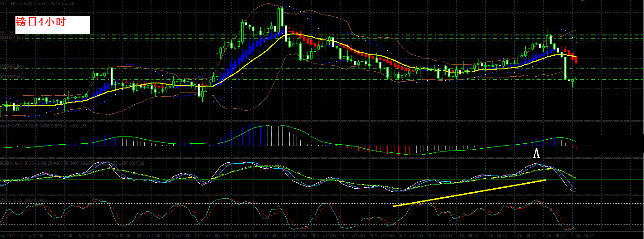Select the 4 Oct 00:00 time axis label
The image size is (644, 239).
click(525, 235)
